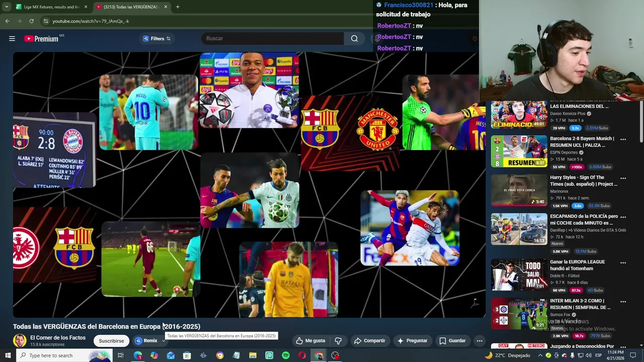644x362 pixels.
Task: Open options for Inter Milan 3-2 Como video
Action: point(623,302)
